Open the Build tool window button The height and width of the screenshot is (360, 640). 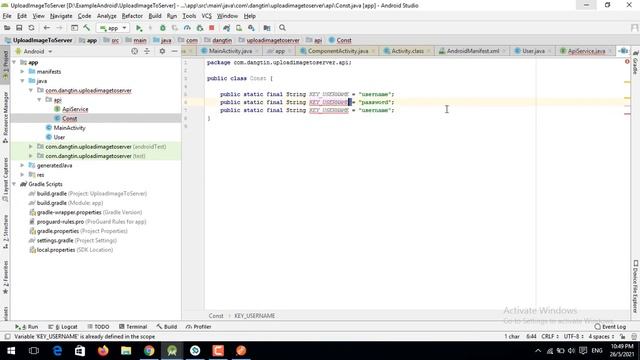tap(167, 327)
